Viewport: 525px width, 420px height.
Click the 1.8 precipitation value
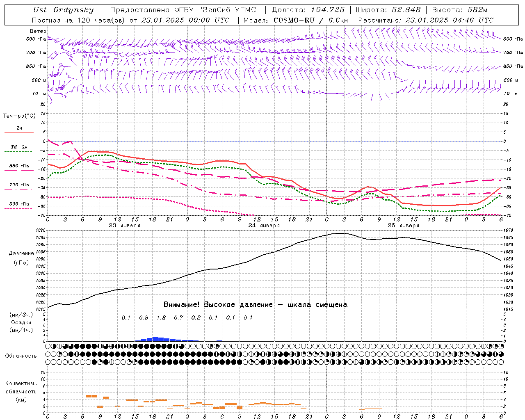161,317
